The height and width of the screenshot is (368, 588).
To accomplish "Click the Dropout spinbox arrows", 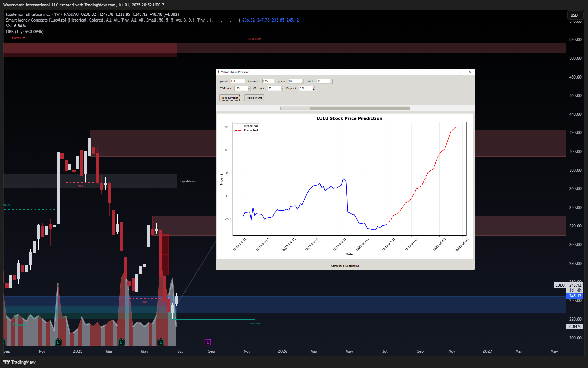I will 314,88.
